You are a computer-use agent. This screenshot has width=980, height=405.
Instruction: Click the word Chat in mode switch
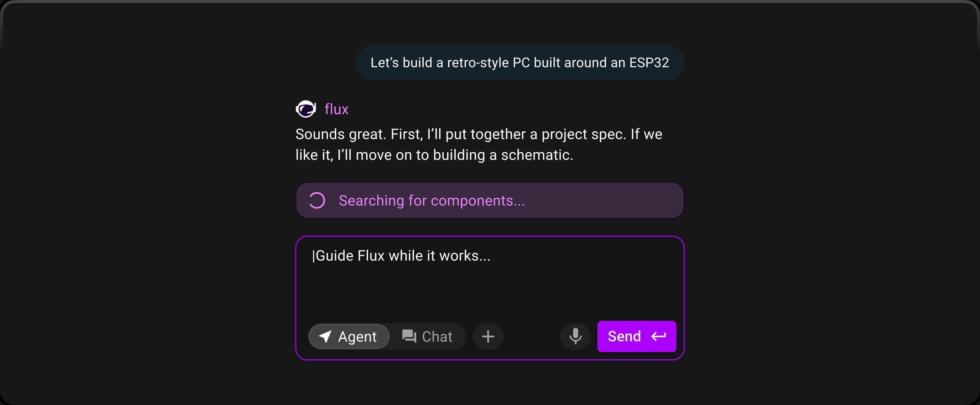pyautogui.click(x=437, y=336)
